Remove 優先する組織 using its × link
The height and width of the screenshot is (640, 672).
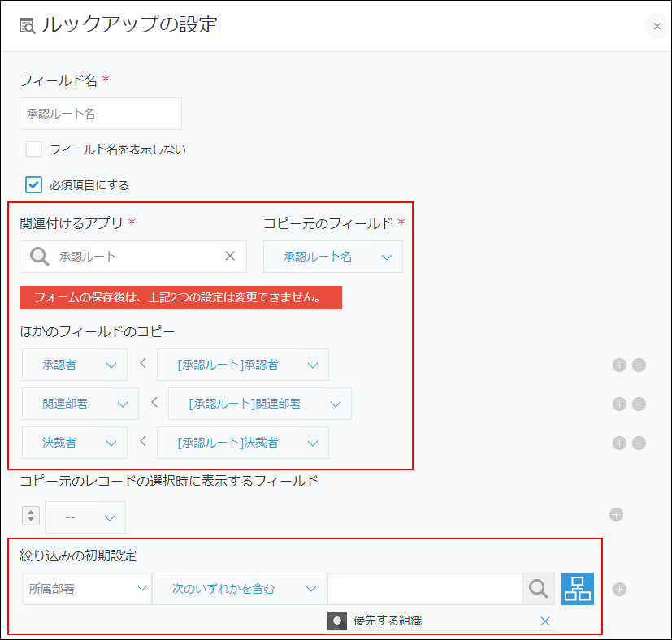(545, 621)
